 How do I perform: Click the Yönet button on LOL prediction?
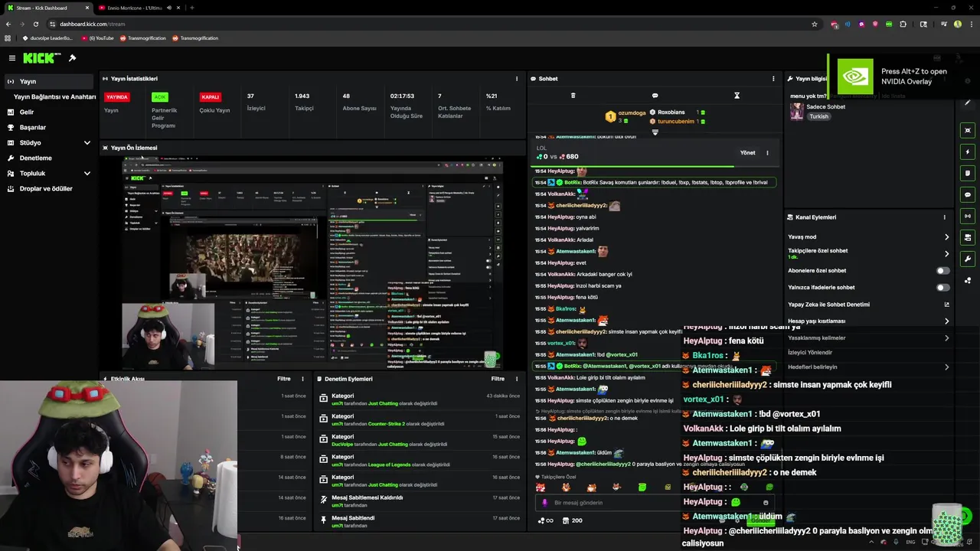[747, 153]
